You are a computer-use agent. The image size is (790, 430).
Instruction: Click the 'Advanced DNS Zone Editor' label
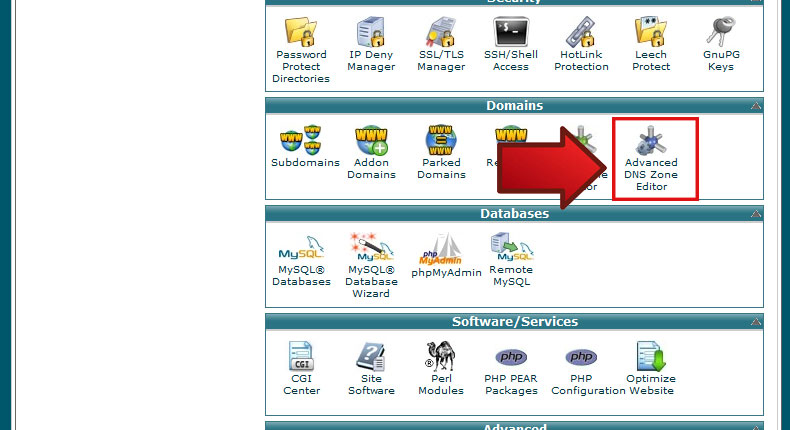pos(651,174)
